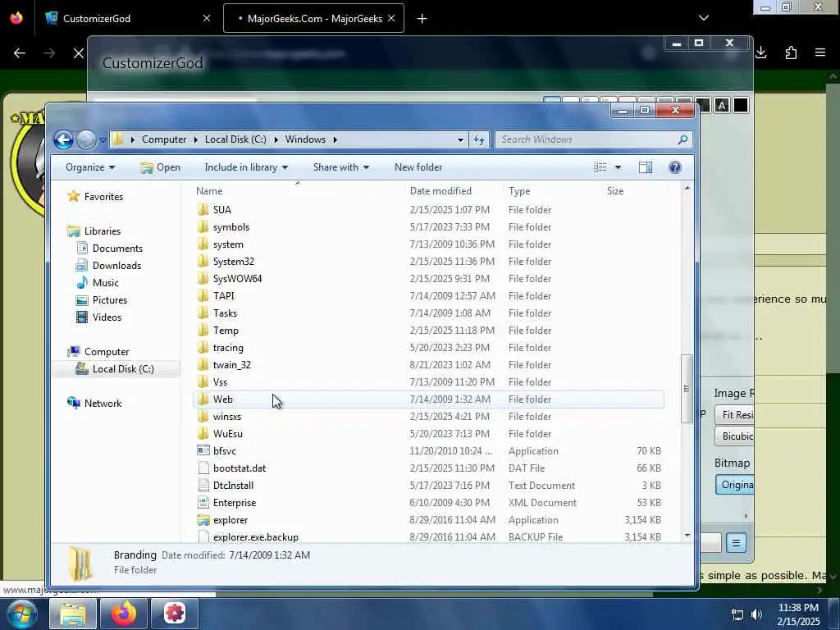
Task: Click the file list scroll down arrow
Action: coord(687,535)
